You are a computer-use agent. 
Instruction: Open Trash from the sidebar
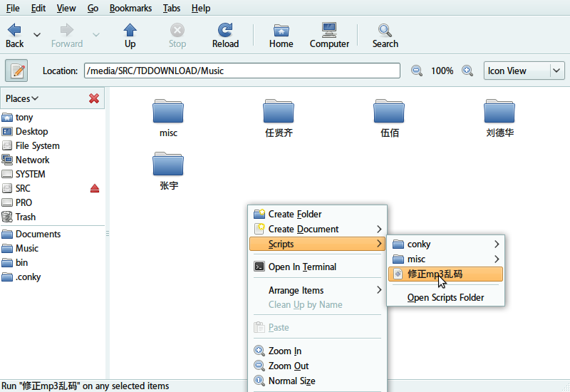point(52,217)
